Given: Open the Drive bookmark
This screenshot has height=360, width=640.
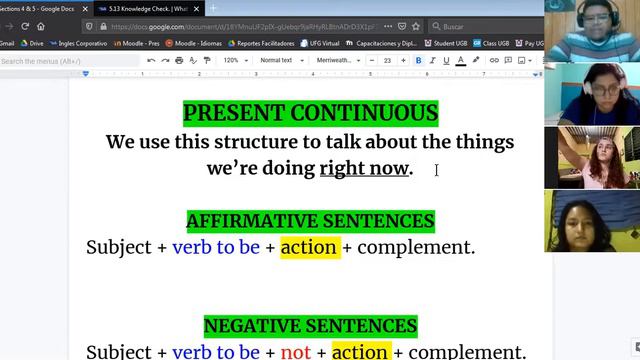Looking at the screenshot, I should pos(32,43).
